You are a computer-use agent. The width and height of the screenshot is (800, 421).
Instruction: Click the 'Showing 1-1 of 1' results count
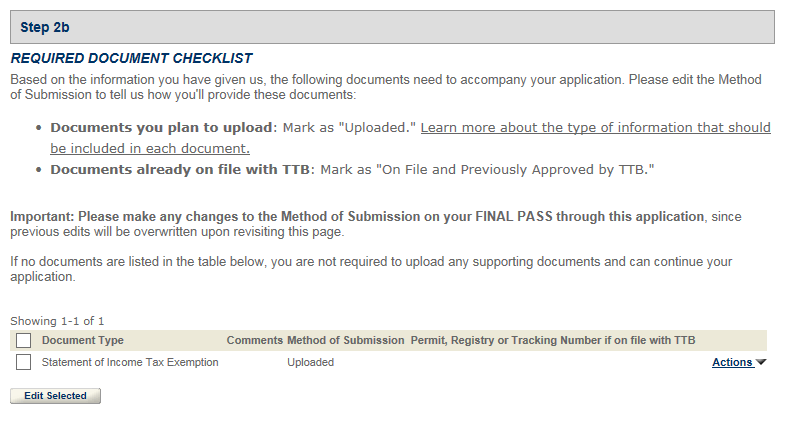57,321
